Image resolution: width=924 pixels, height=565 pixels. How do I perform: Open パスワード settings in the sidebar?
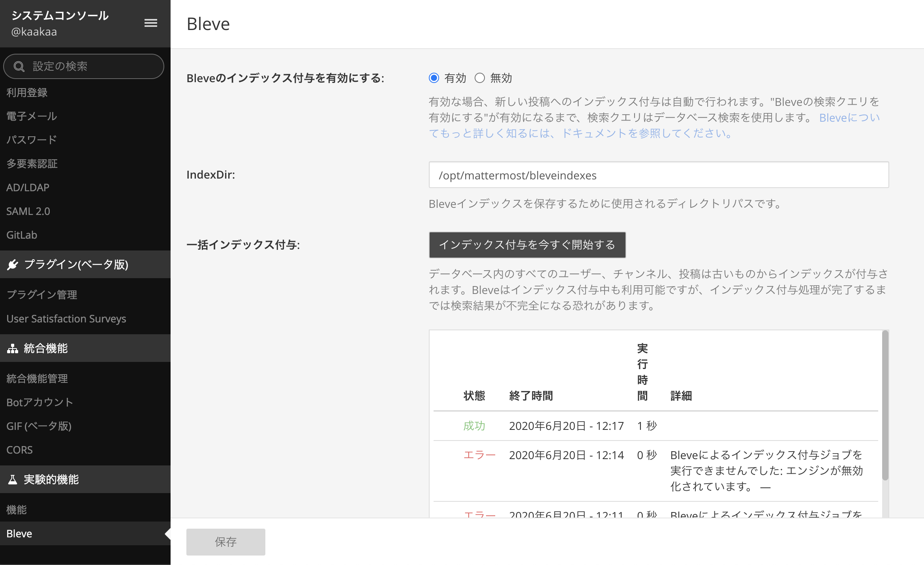coord(32,140)
